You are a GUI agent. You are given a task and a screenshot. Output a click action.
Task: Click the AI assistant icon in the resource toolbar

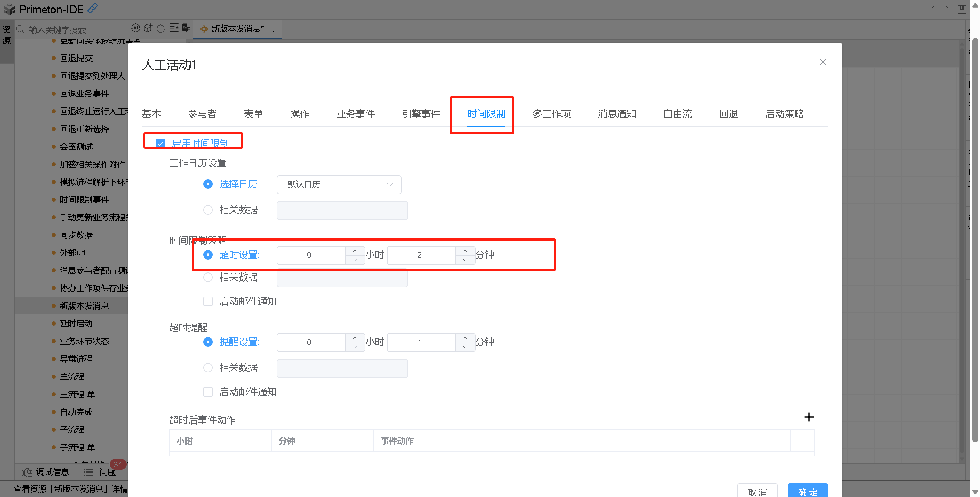(x=135, y=28)
